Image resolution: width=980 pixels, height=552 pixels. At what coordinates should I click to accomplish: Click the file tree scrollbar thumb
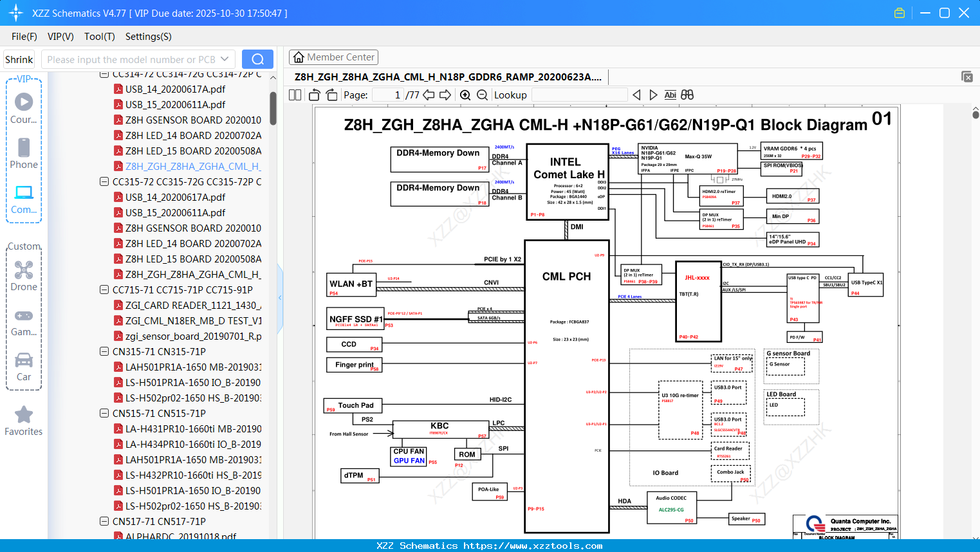point(273,108)
